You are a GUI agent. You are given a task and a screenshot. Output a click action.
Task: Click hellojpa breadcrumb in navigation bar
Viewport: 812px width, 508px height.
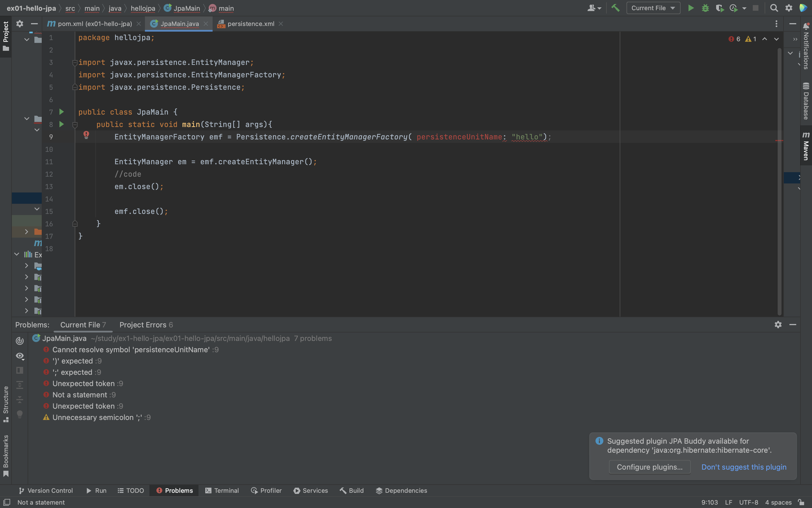pyautogui.click(x=143, y=8)
